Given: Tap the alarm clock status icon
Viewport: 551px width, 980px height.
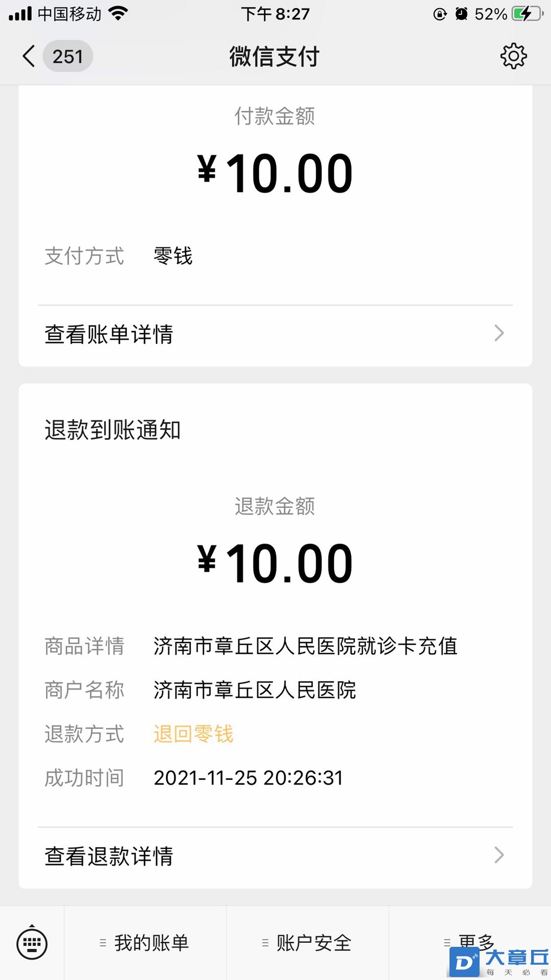Looking at the screenshot, I should 461,14.
